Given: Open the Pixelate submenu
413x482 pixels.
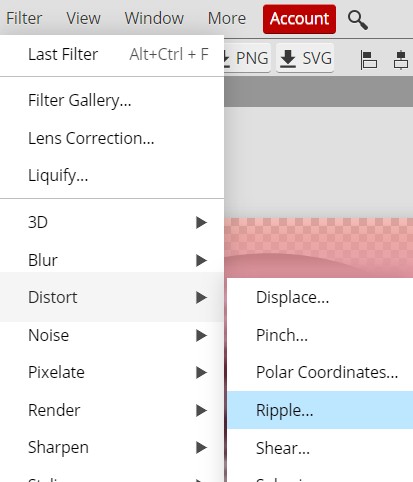Looking at the screenshot, I should click(112, 372).
